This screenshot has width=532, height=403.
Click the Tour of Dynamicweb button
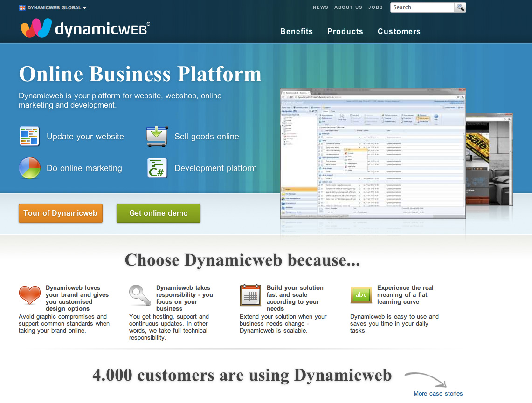coord(61,213)
